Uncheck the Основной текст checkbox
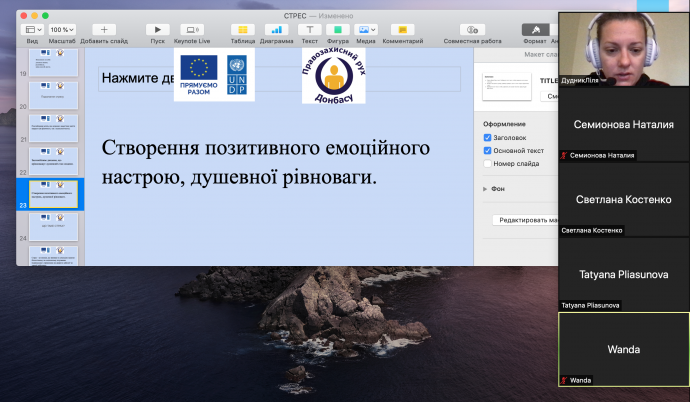690x402 pixels. click(x=487, y=150)
